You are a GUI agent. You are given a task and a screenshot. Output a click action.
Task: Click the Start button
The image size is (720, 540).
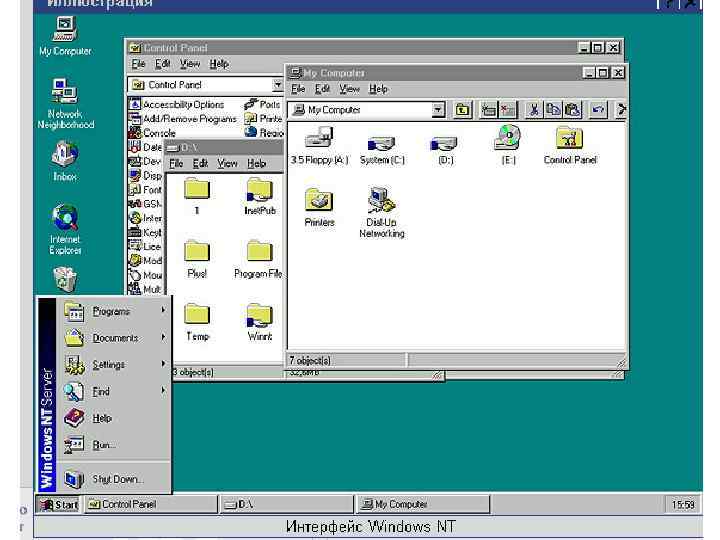coord(59,505)
